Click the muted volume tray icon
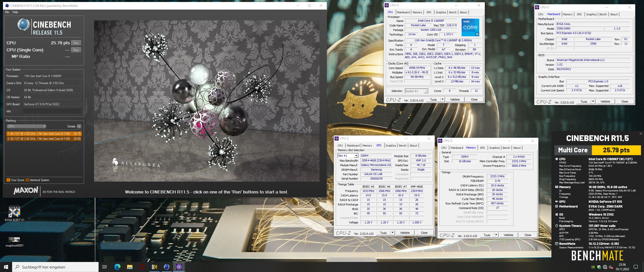The image size is (644, 272). click(x=611, y=267)
